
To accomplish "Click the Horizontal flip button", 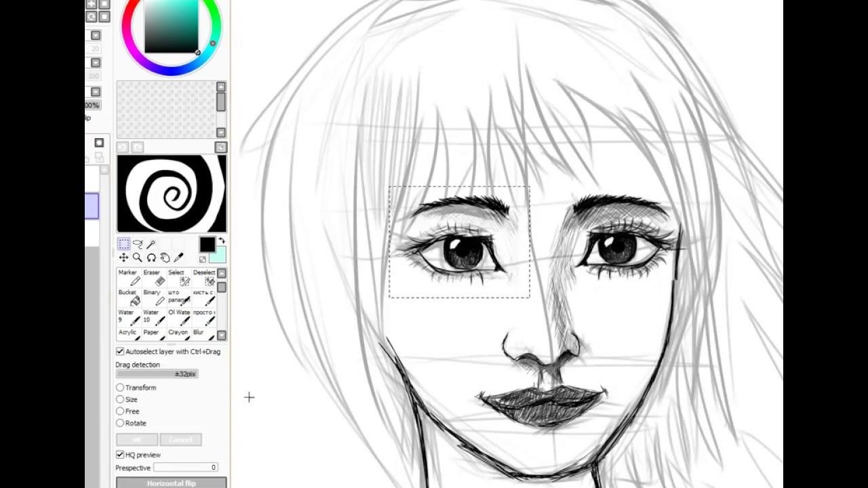I will click(x=171, y=483).
